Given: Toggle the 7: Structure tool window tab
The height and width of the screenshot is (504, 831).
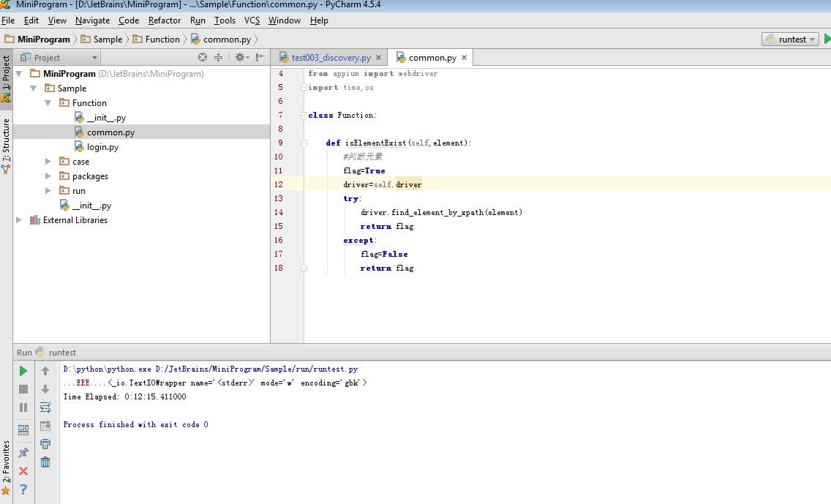Looking at the screenshot, I should pos(6,146).
